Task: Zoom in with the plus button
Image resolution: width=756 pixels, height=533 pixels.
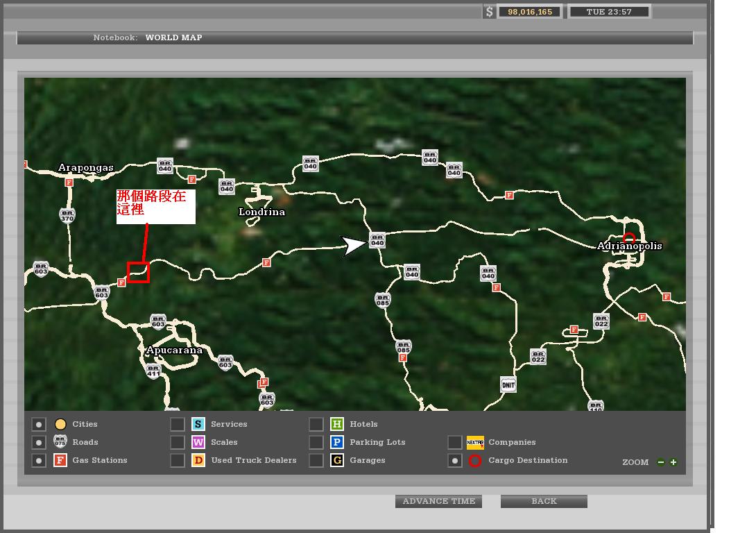Action: click(x=673, y=462)
